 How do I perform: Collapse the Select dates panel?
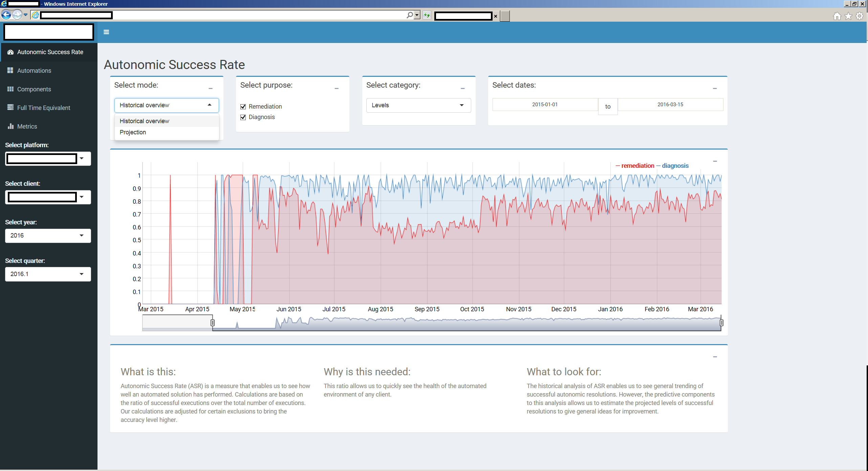pyautogui.click(x=715, y=88)
